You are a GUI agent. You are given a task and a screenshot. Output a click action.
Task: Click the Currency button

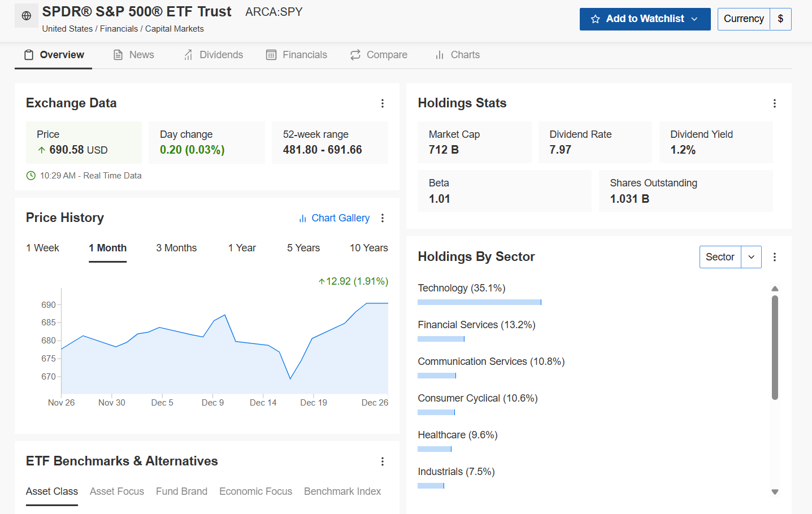744,19
